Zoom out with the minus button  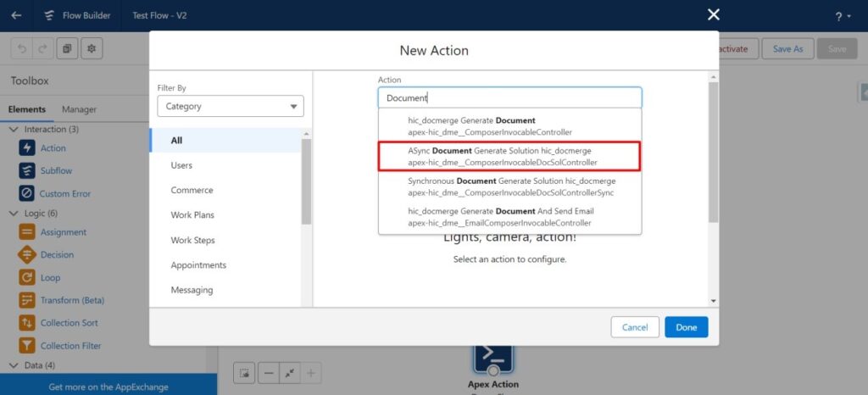coord(269,374)
